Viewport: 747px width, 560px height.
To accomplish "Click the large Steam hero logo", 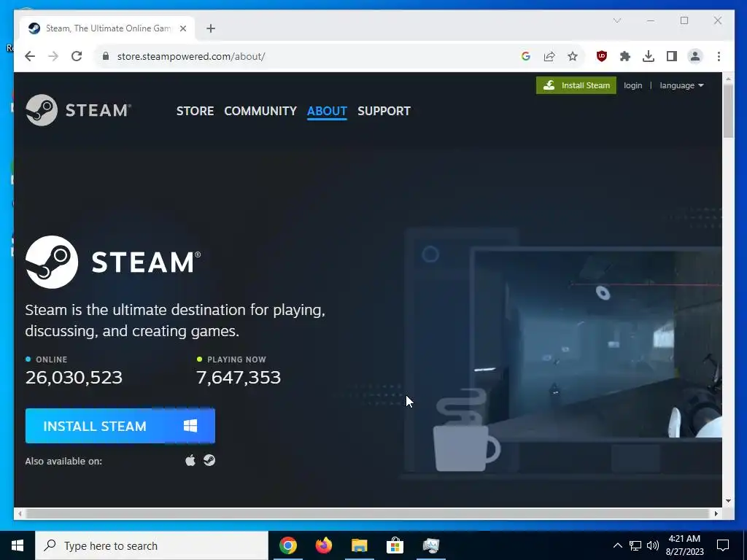I will point(113,262).
